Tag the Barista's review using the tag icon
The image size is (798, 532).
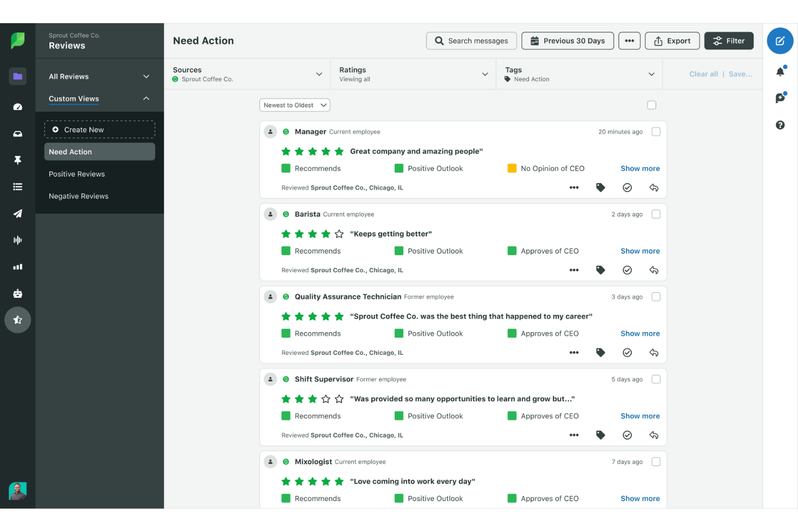[x=601, y=270]
